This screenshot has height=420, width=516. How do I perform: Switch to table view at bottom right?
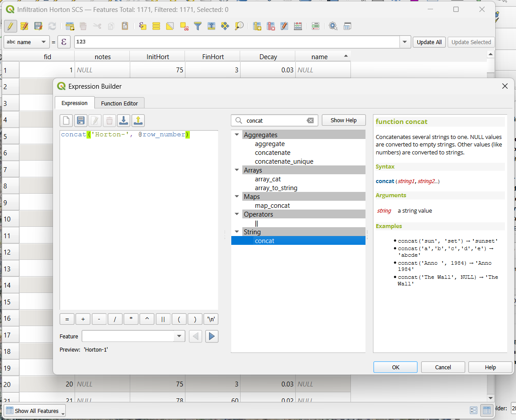click(486, 410)
